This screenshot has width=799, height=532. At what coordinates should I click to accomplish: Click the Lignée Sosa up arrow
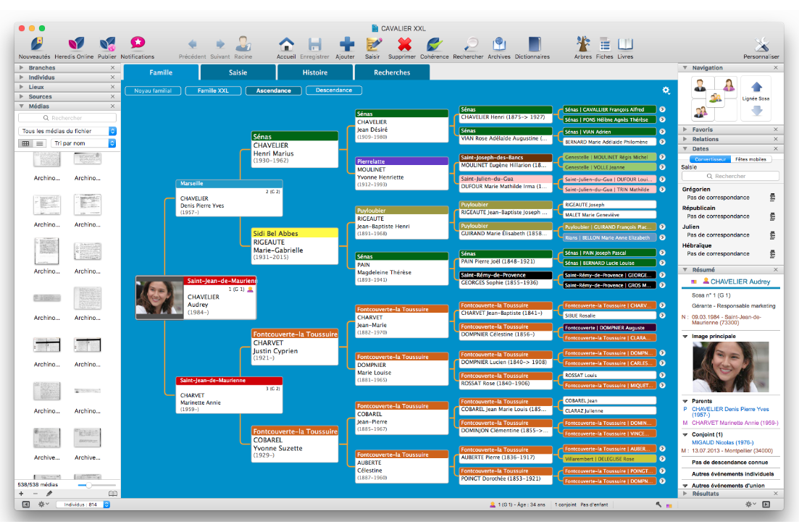[757, 86]
